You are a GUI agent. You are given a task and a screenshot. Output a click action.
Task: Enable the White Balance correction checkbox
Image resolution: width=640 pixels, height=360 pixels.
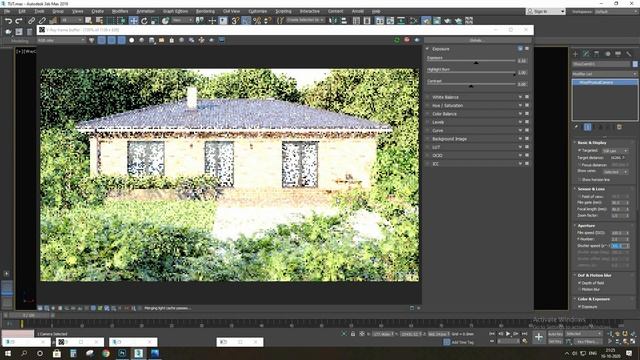(x=428, y=97)
